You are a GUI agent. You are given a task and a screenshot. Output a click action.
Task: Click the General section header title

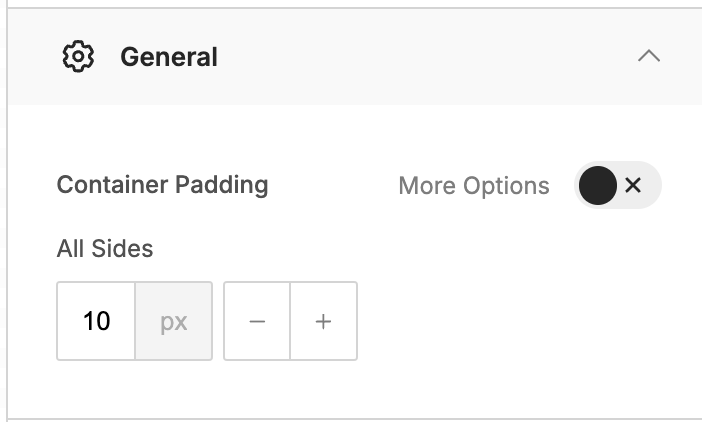(169, 57)
